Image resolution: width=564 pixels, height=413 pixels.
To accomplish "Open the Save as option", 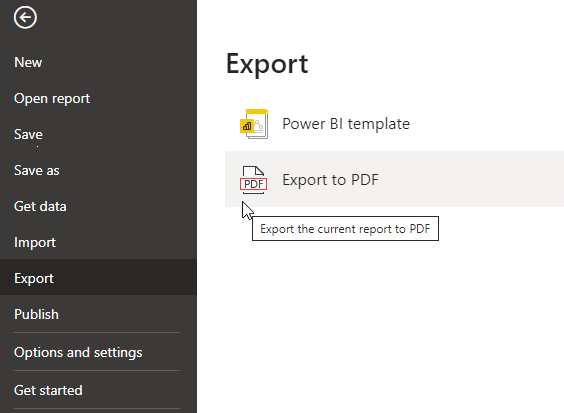I will point(37,170).
